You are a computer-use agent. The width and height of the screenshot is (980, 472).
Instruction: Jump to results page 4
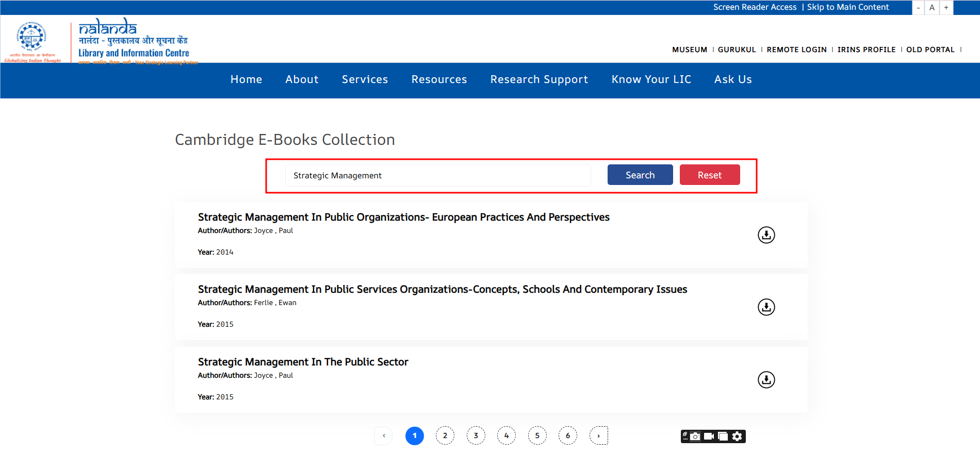tap(506, 435)
